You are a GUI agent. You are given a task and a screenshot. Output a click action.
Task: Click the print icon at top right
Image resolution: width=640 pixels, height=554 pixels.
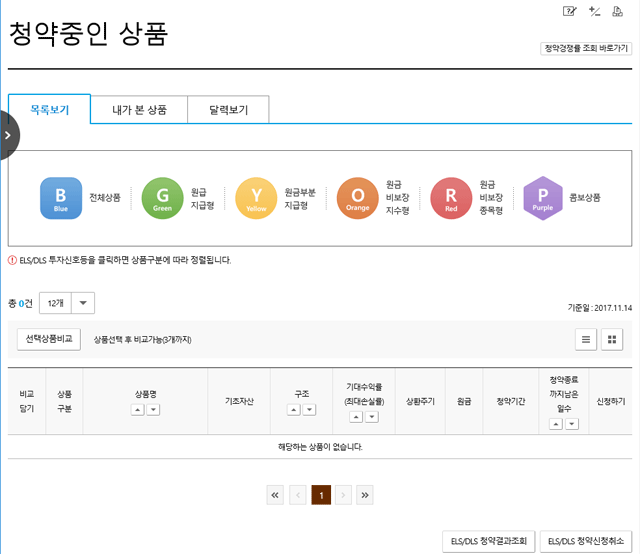click(620, 11)
